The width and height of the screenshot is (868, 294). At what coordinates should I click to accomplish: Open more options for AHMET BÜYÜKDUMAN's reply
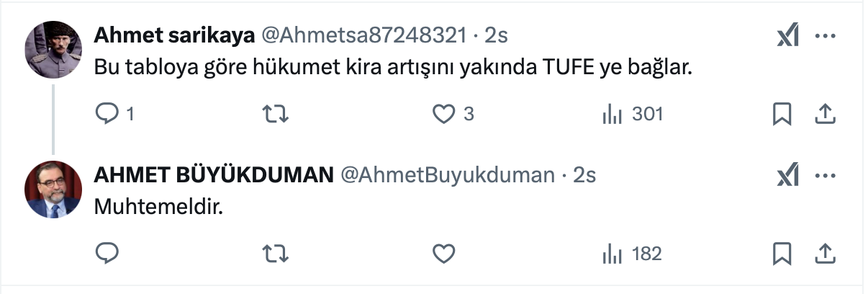pyautogui.click(x=825, y=175)
